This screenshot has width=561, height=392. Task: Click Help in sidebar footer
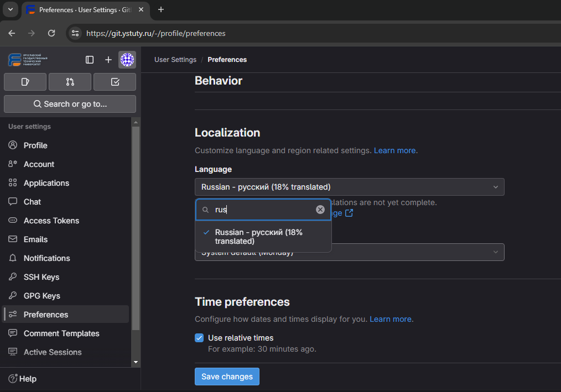[23, 379]
